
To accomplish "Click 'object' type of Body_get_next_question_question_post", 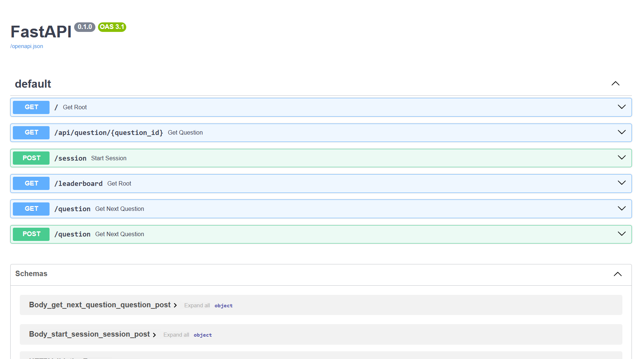I will [x=223, y=305].
